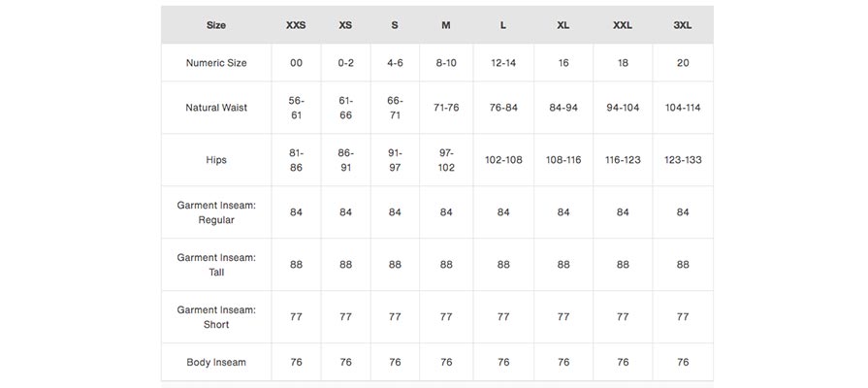Select the 94-104 natural waist cell
868x388 pixels.
(623, 108)
